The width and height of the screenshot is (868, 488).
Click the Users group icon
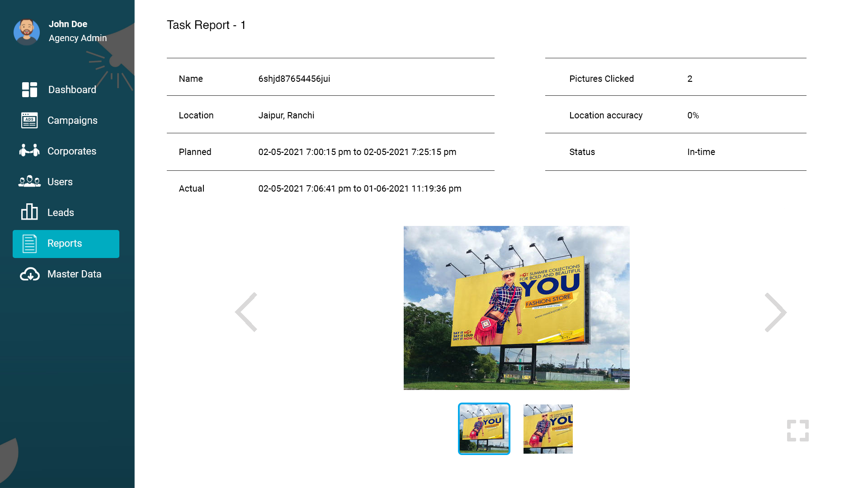[x=29, y=181]
